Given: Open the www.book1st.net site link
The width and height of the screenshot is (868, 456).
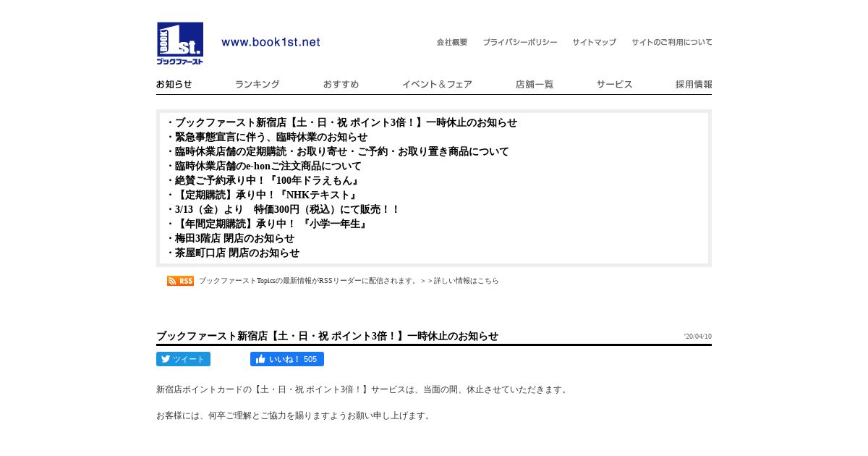Looking at the screenshot, I should [271, 43].
